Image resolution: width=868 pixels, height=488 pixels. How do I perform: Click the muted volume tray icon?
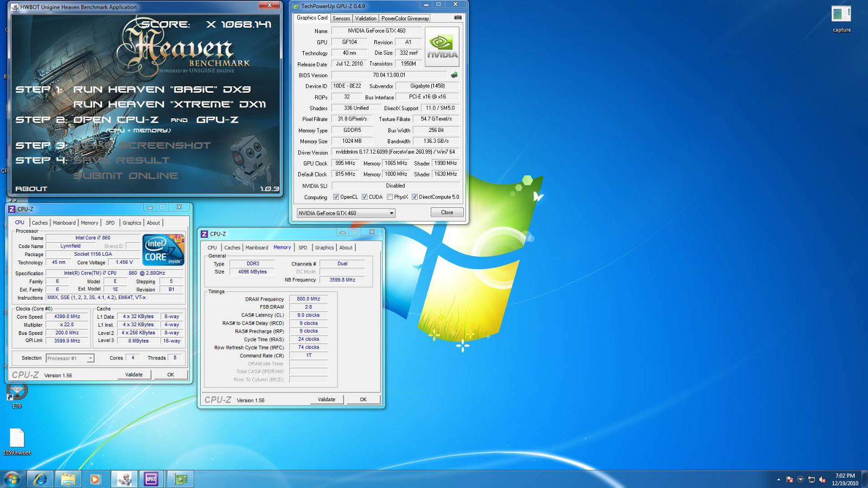[822, 479]
